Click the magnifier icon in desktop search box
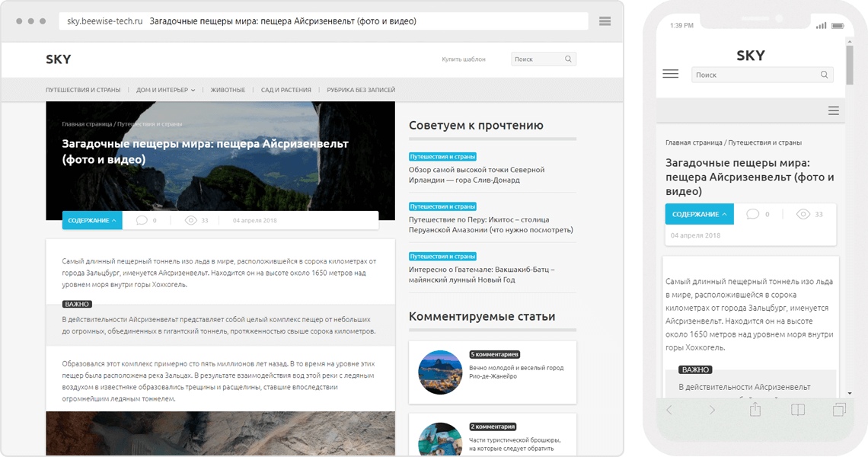This screenshot has width=868, height=457. click(x=568, y=59)
